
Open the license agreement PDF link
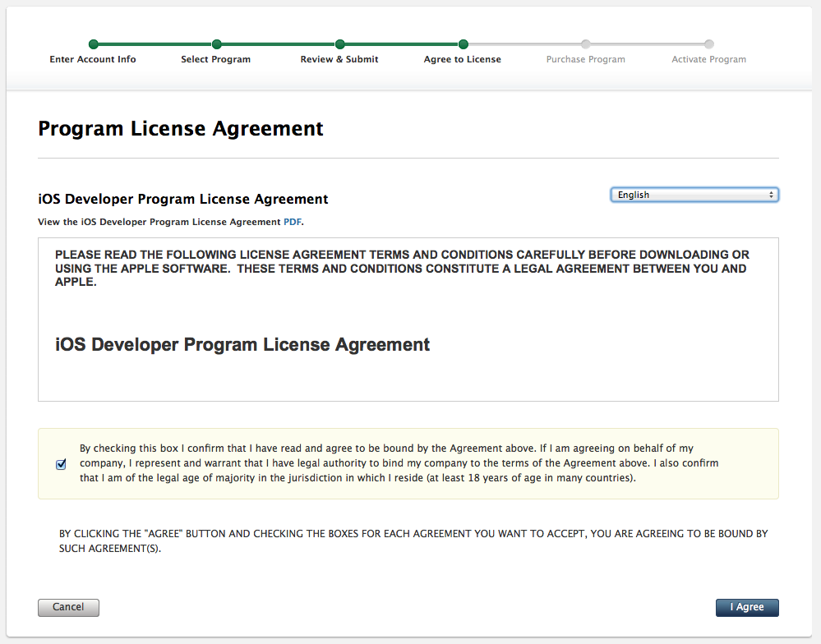293,222
